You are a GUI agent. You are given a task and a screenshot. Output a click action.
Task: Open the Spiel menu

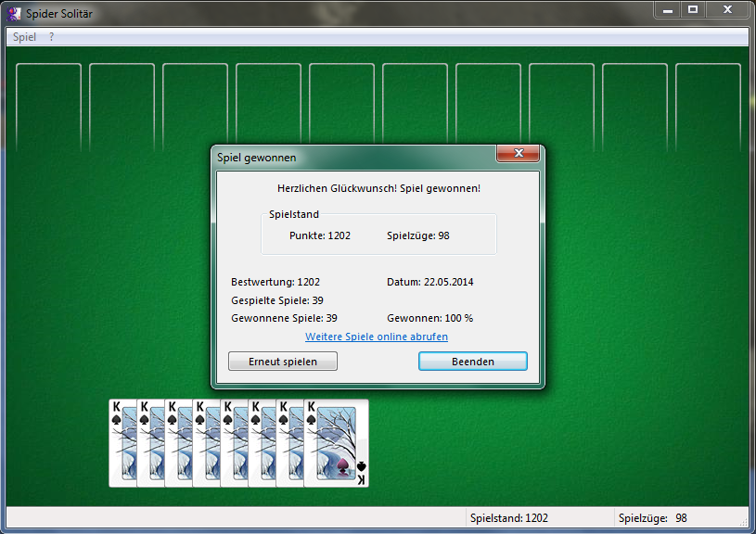pos(25,37)
